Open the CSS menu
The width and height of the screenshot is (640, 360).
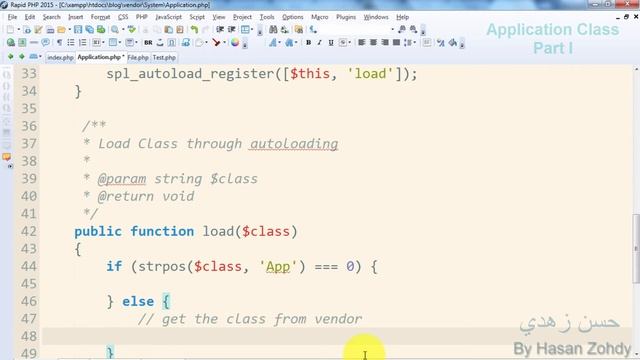(x=123, y=17)
